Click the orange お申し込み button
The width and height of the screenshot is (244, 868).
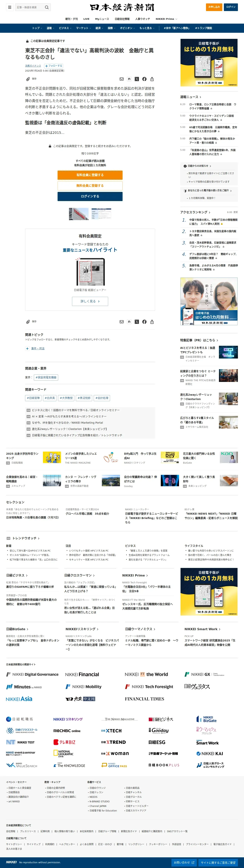(x=214, y=7)
